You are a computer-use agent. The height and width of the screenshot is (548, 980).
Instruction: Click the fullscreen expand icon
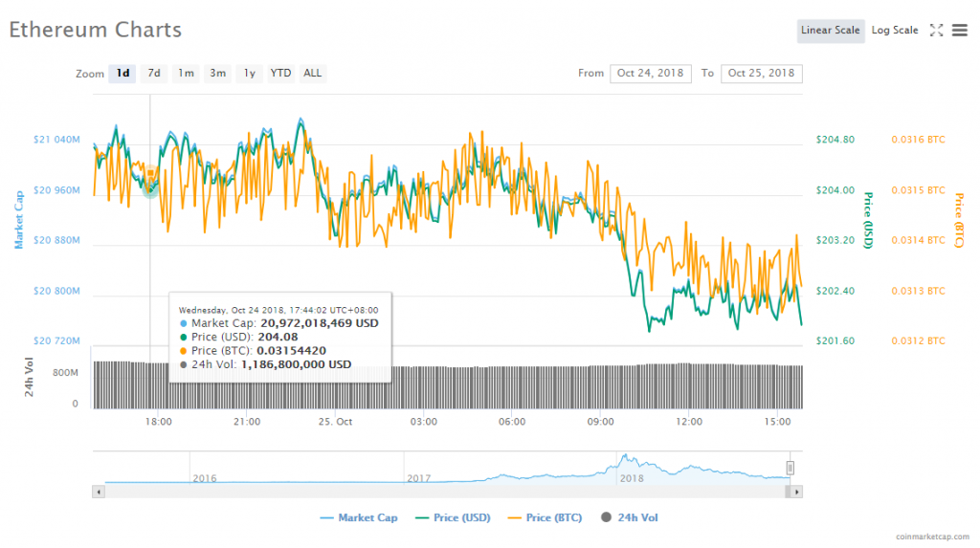click(937, 31)
